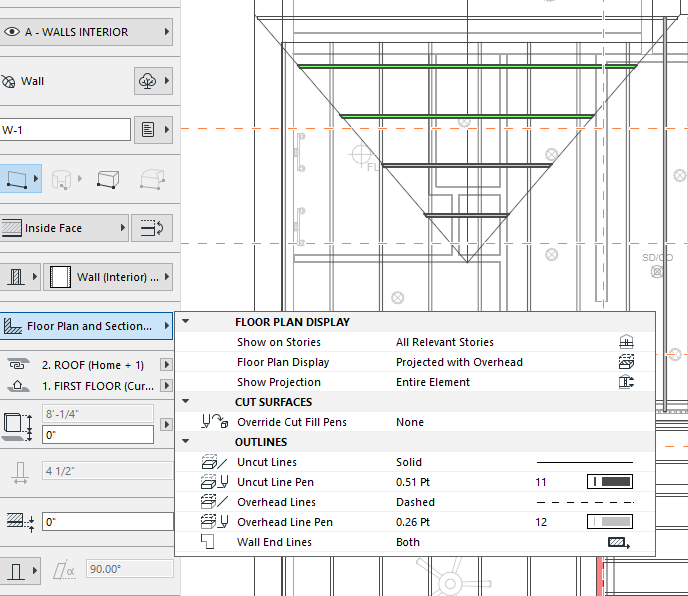
Task: Open the wall structure type icon button
Action: pos(15,276)
